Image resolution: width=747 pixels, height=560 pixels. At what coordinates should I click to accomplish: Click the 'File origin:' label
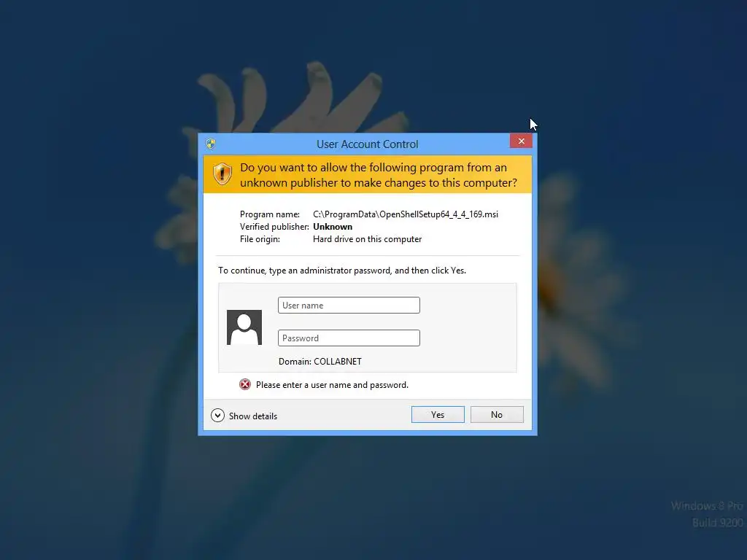(260, 239)
